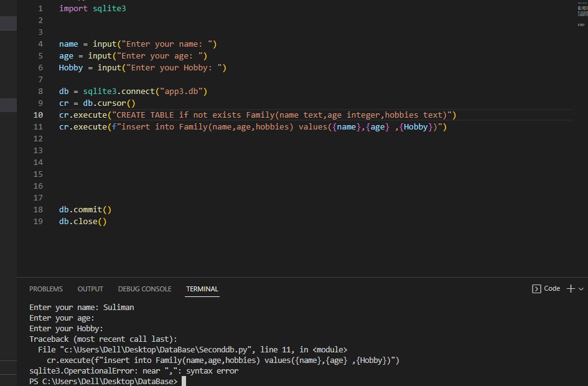Screen dimensions: 588x386
Task: Click 'Enter your name: Suliman' terminal line
Action: click(x=82, y=307)
